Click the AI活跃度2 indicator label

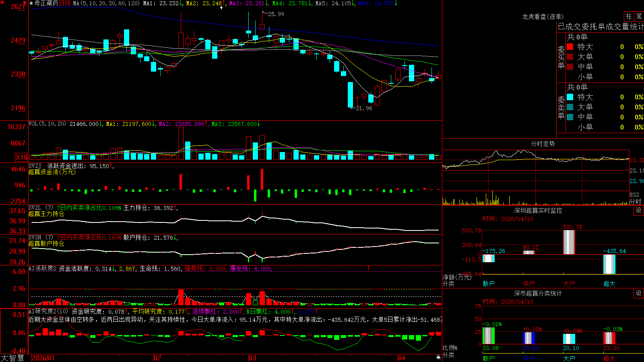pyautogui.click(x=42, y=268)
